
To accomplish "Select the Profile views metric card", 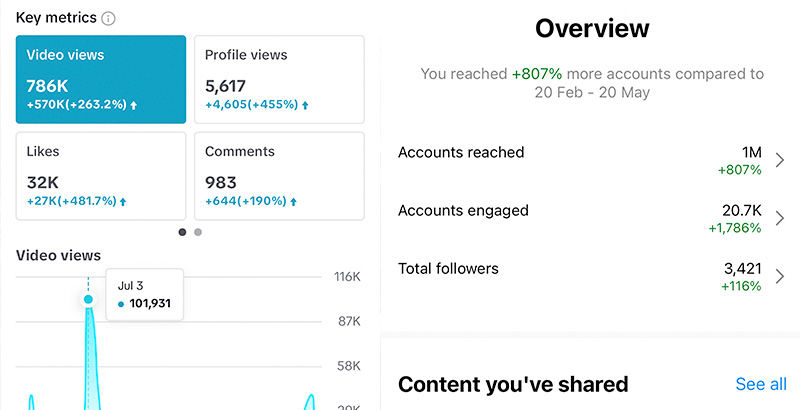I will 280,79.
